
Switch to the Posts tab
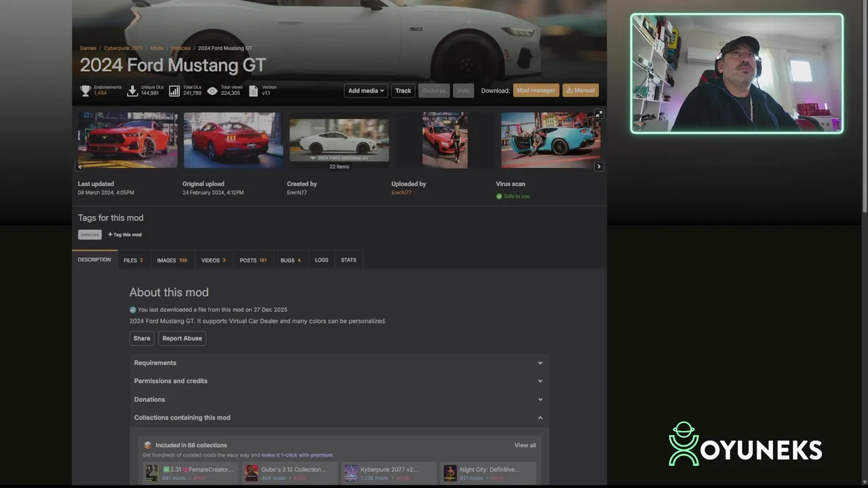(x=253, y=260)
